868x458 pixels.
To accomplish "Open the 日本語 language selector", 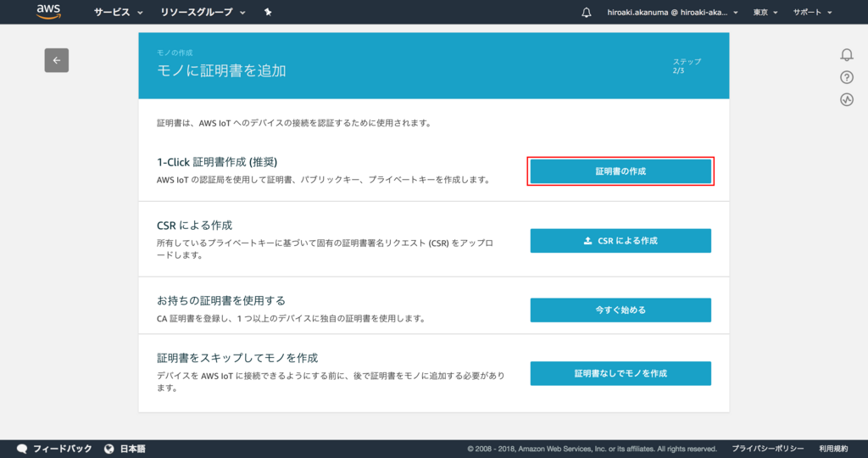I will coord(125,449).
